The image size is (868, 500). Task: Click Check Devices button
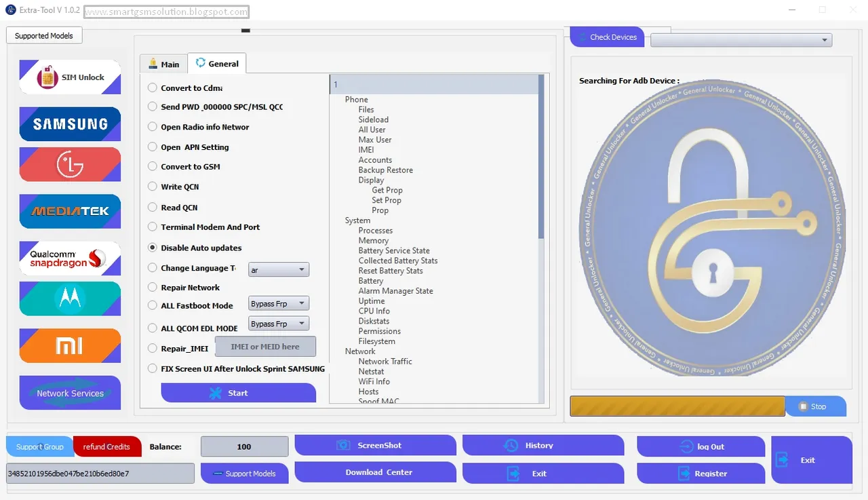pos(607,37)
